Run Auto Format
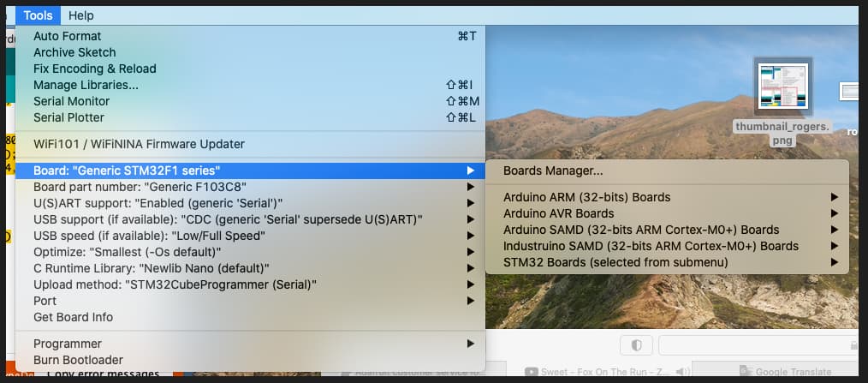Image resolution: width=868 pixels, height=383 pixels. click(250, 36)
